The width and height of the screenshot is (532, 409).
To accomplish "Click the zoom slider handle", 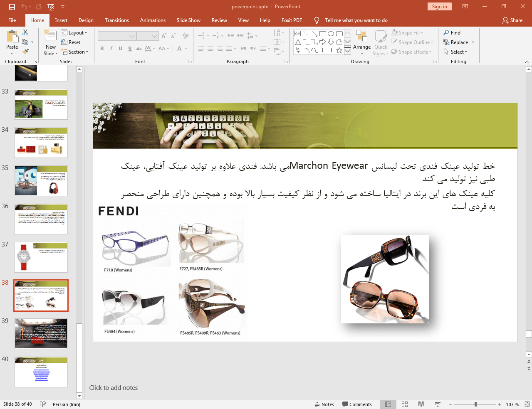I will pos(475,404).
